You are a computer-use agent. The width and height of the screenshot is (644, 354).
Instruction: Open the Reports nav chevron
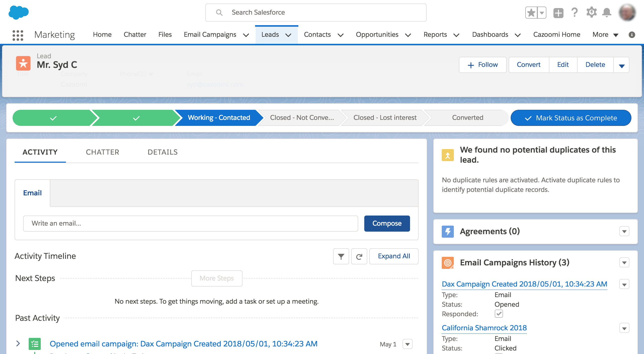pyautogui.click(x=456, y=35)
